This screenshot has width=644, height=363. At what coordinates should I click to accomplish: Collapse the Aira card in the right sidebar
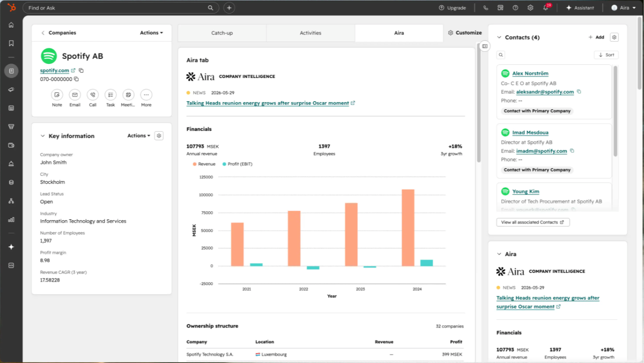tap(499, 254)
